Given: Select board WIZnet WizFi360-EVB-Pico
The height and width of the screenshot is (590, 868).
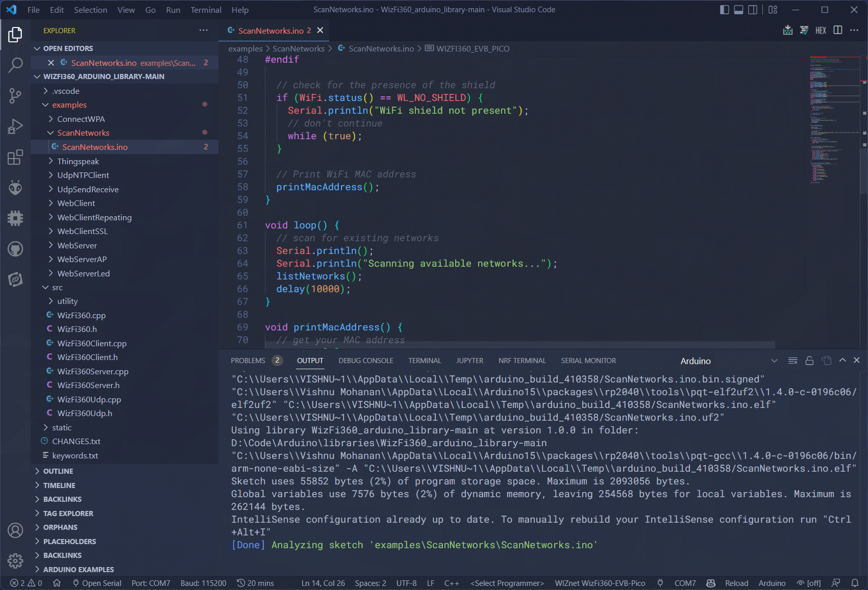Looking at the screenshot, I should 600,583.
